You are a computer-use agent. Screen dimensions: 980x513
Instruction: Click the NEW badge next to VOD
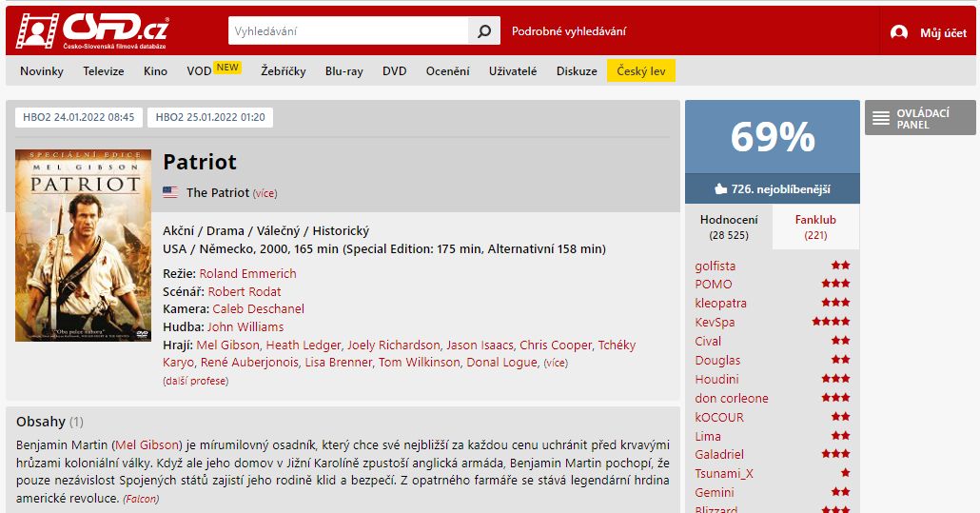(227, 68)
